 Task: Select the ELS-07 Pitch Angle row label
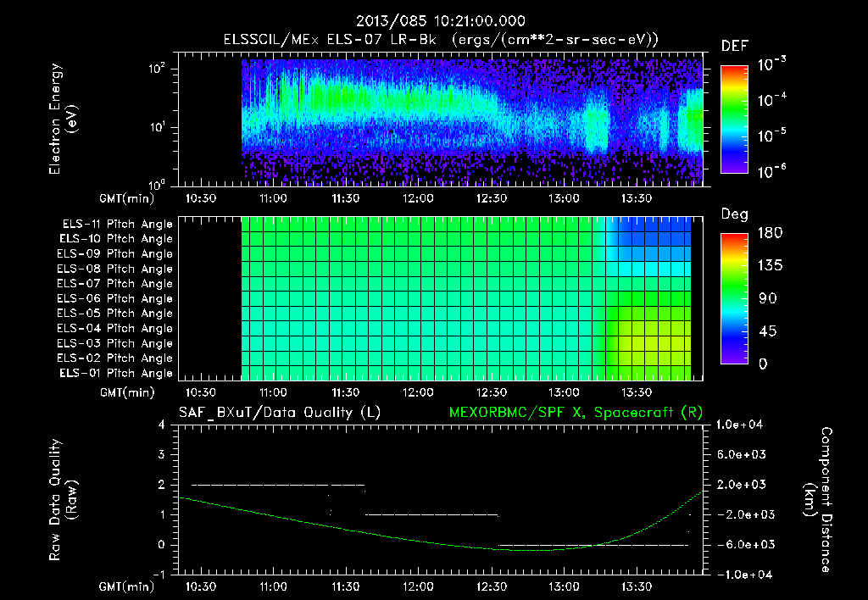pyautogui.click(x=114, y=283)
